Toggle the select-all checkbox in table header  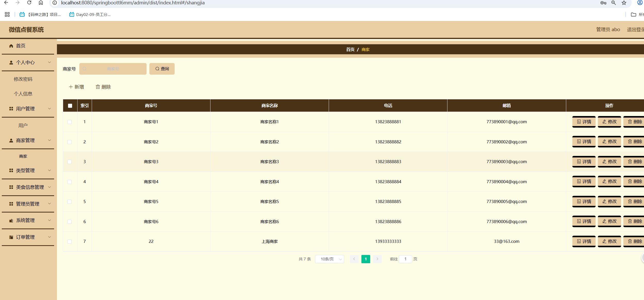click(x=70, y=106)
